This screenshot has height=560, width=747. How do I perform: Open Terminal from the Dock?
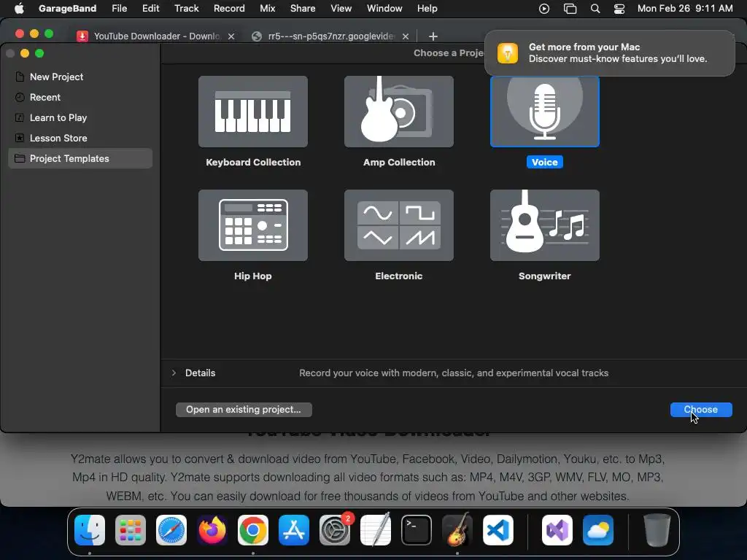(417, 530)
